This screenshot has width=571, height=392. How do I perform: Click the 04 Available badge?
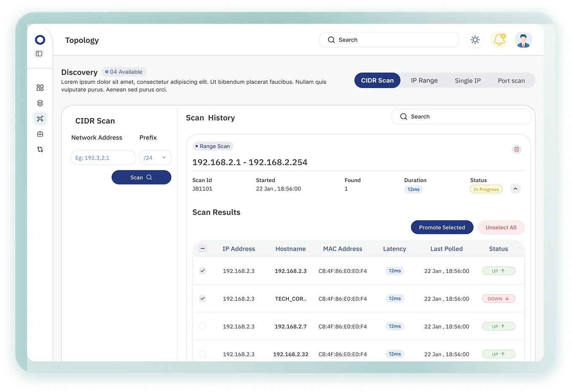(124, 72)
